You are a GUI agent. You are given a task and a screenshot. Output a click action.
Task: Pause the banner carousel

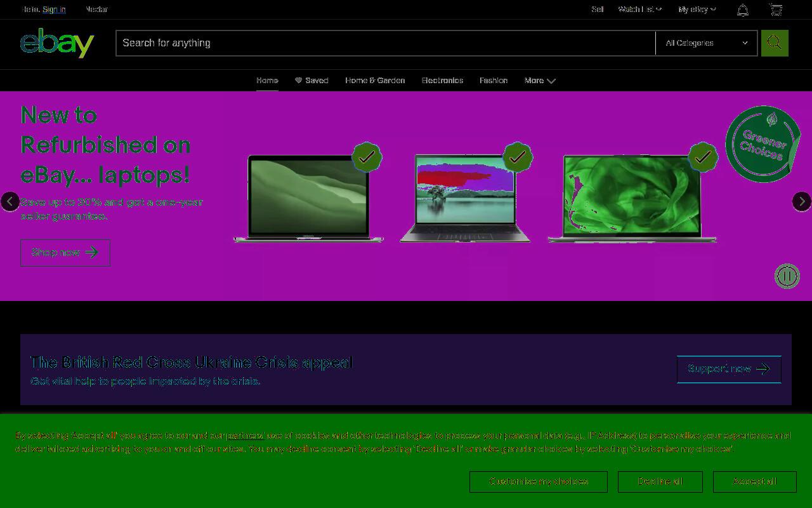pyautogui.click(x=787, y=276)
